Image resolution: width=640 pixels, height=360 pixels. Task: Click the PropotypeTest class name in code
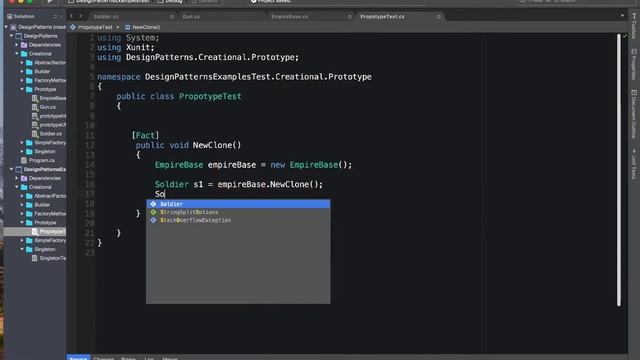point(210,96)
